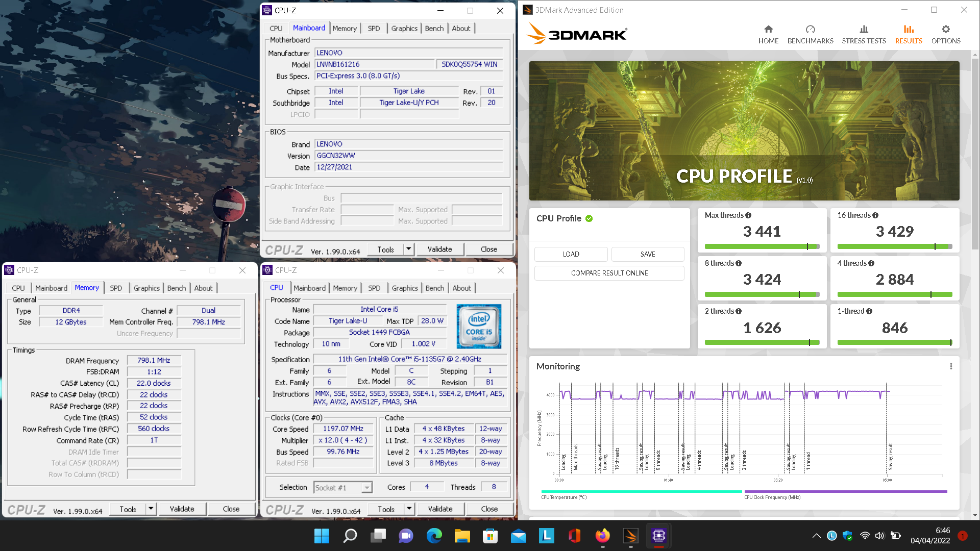
Task: Switch to SPD tab in Memory CPU-Z window
Action: pos(116,288)
